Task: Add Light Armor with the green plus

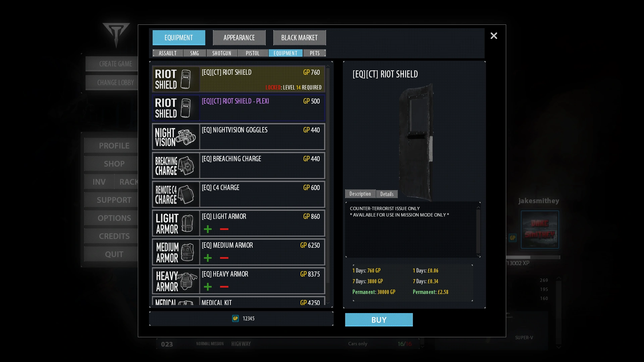Action: tap(208, 229)
